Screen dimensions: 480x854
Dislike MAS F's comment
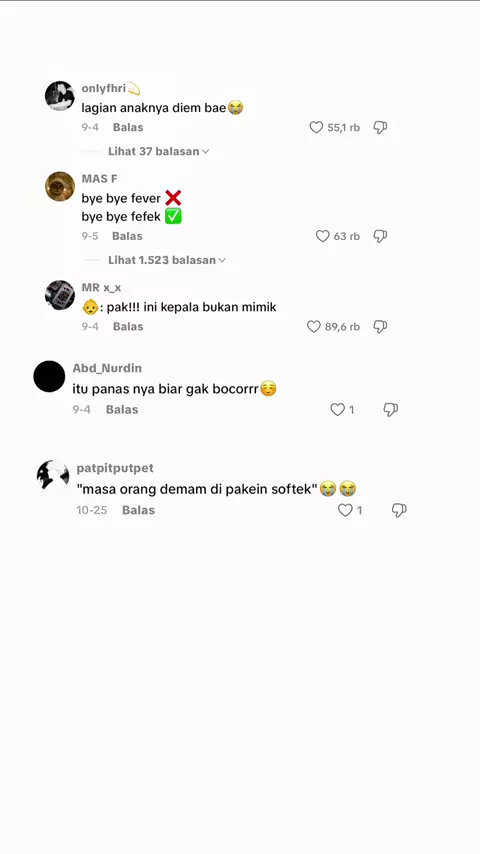click(380, 236)
